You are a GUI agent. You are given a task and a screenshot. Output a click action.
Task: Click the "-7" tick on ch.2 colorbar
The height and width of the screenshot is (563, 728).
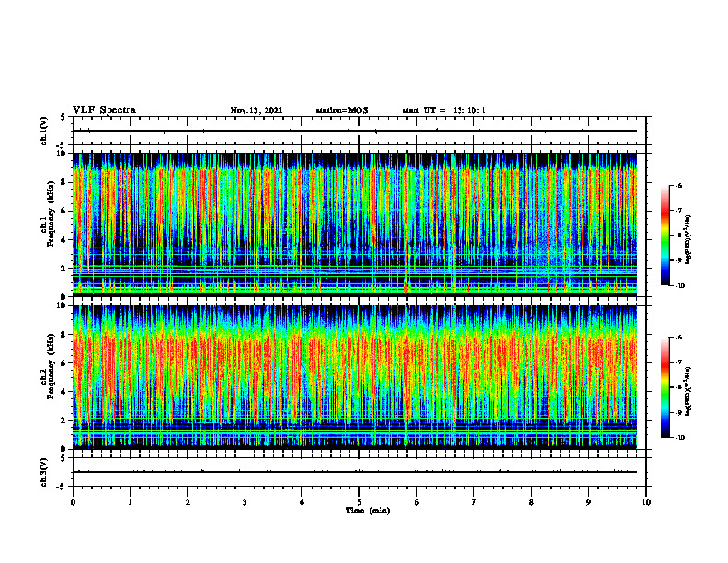(678, 362)
